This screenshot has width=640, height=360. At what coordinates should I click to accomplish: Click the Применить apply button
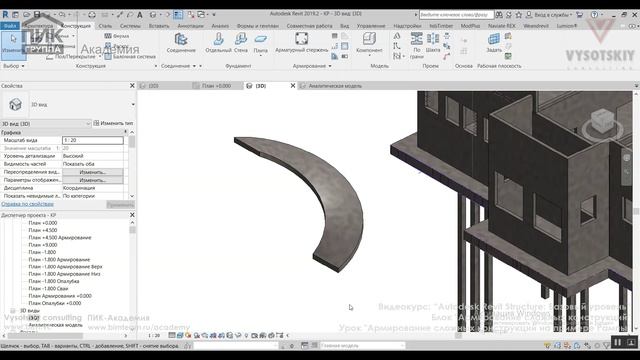(x=120, y=204)
